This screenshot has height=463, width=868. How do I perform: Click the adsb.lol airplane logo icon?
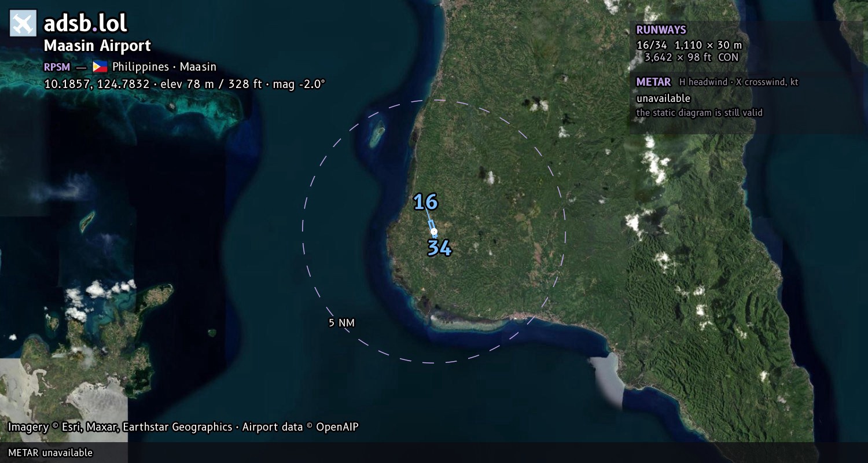click(23, 23)
